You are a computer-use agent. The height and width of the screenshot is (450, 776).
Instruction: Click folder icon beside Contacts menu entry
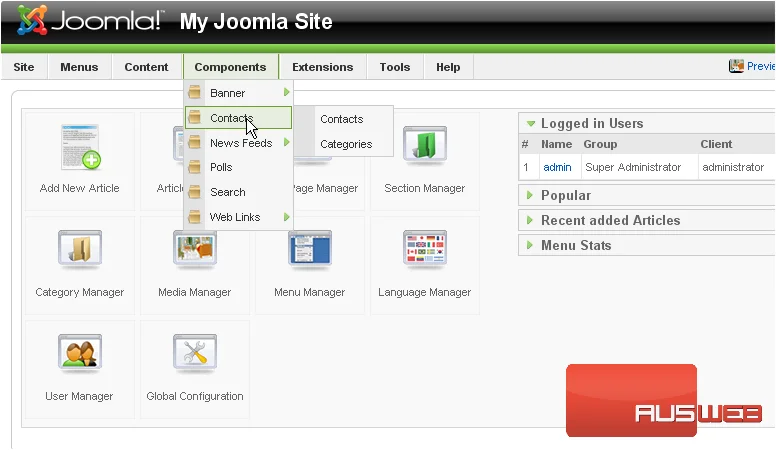pos(194,118)
